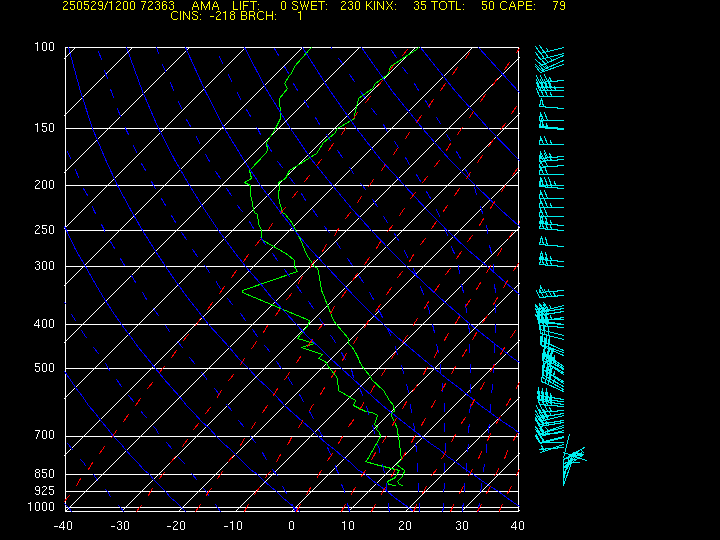This screenshot has width=720, height=540.
Task: Select the 1000 pressure level label
Action: (41, 506)
